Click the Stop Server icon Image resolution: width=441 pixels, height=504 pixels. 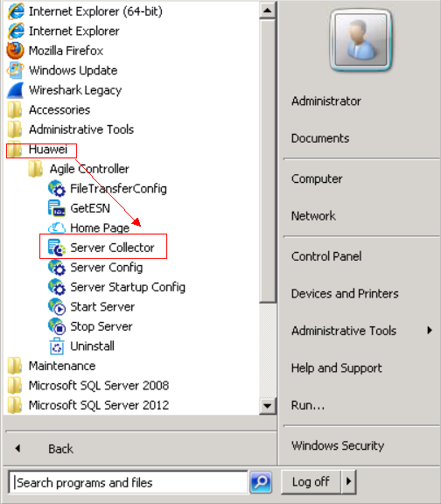tap(57, 326)
